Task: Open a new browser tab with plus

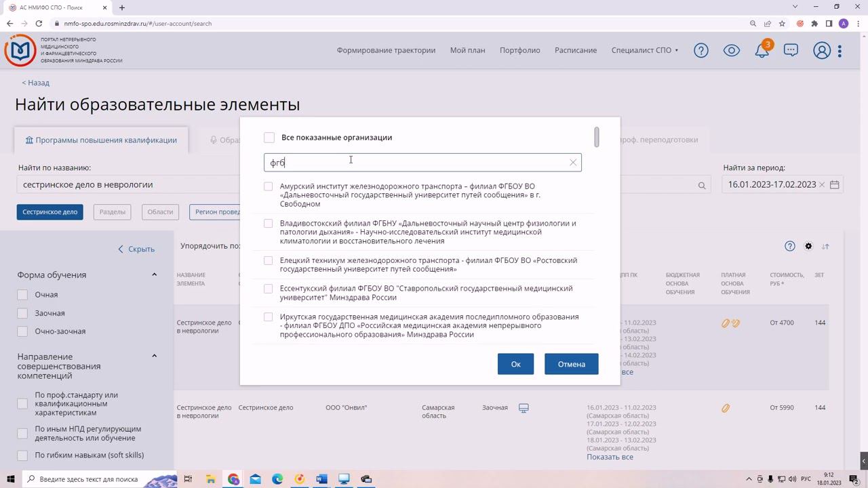Action: pyautogui.click(x=122, y=7)
